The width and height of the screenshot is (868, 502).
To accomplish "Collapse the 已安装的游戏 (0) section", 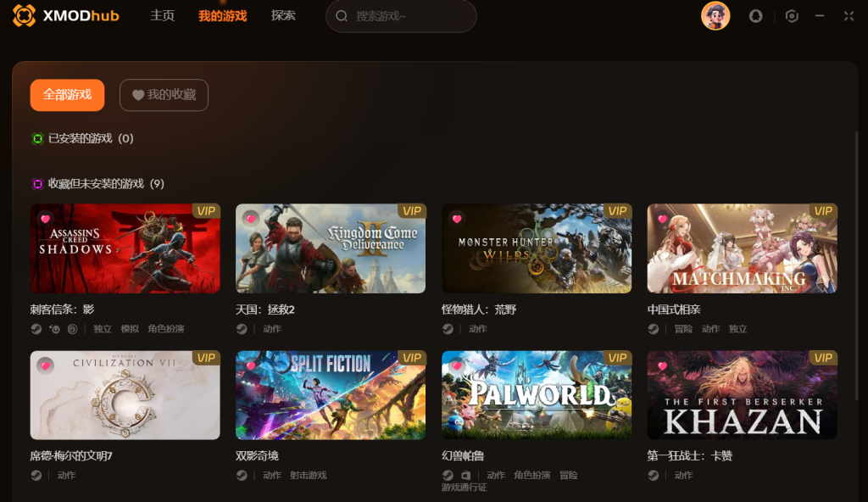I will (x=82, y=138).
